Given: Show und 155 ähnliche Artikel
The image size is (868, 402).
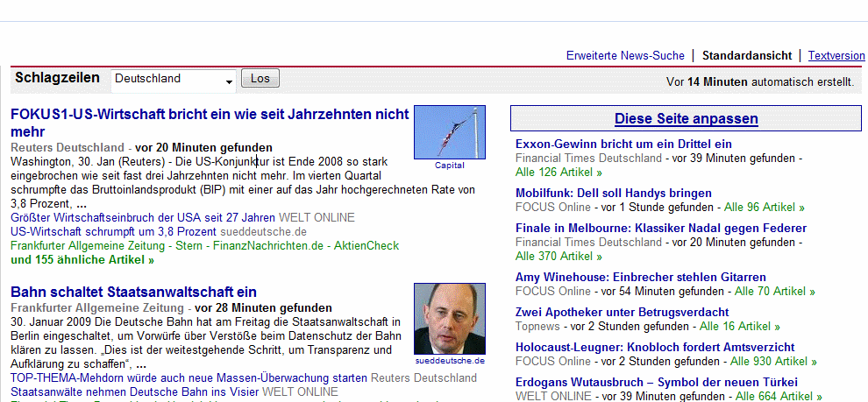Looking at the screenshot, I should tap(82, 259).
